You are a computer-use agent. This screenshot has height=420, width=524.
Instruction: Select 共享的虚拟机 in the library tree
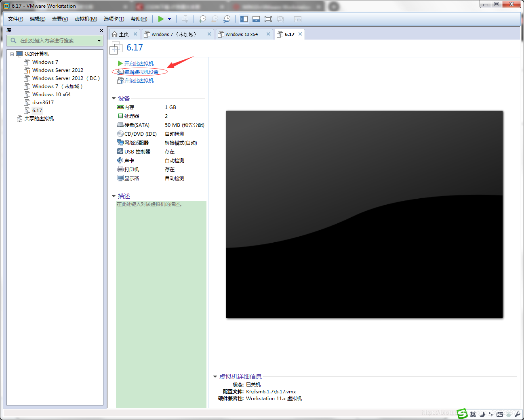pyautogui.click(x=35, y=119)
